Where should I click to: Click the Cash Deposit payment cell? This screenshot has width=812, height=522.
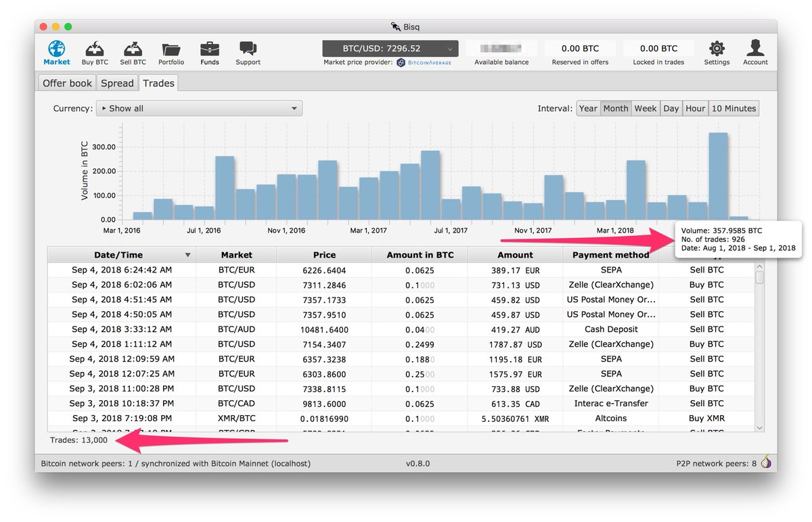610,329
